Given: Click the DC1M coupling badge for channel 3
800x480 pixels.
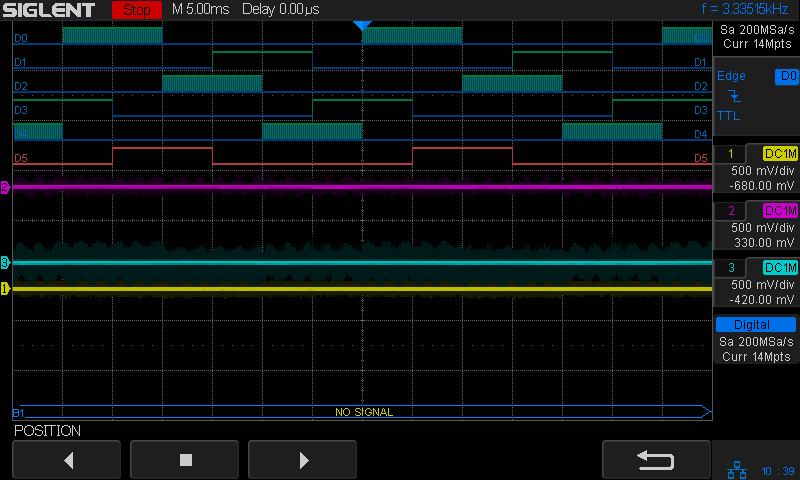Looking at the screenshot, I should (781, 268).
